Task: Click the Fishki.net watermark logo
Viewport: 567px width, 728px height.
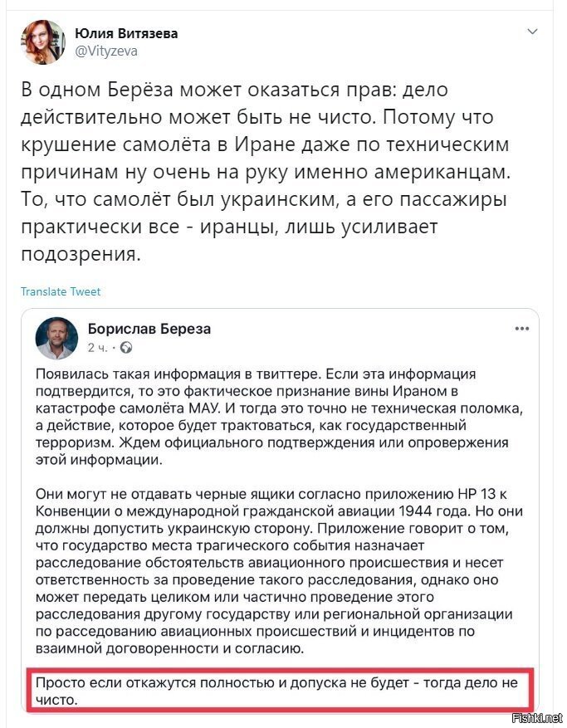Action: [536, 718]
